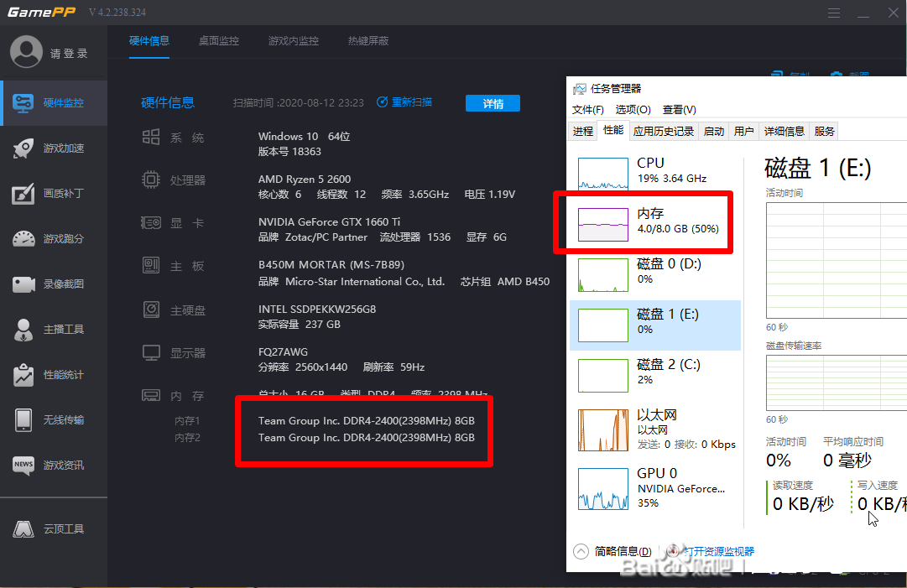Click the AMD Ryzen 5 2600 text
Screen dimensions: 907x588
(x=305, y=180)
